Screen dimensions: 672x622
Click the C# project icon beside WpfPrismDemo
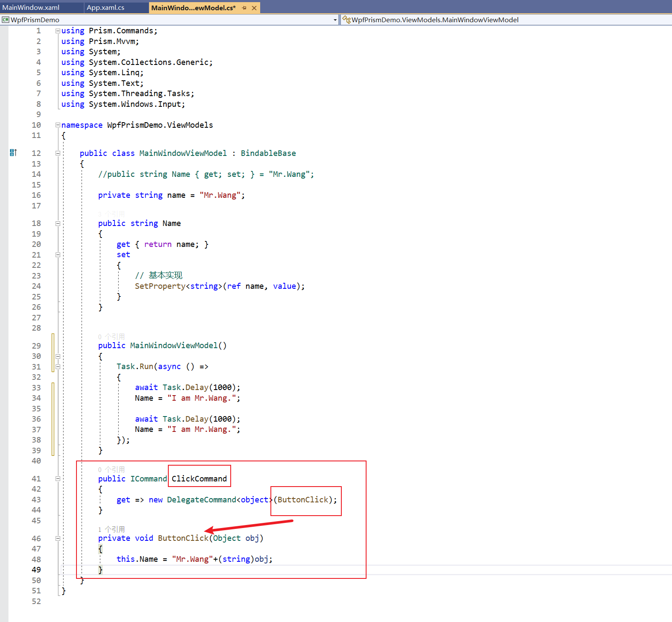(6, 20)
